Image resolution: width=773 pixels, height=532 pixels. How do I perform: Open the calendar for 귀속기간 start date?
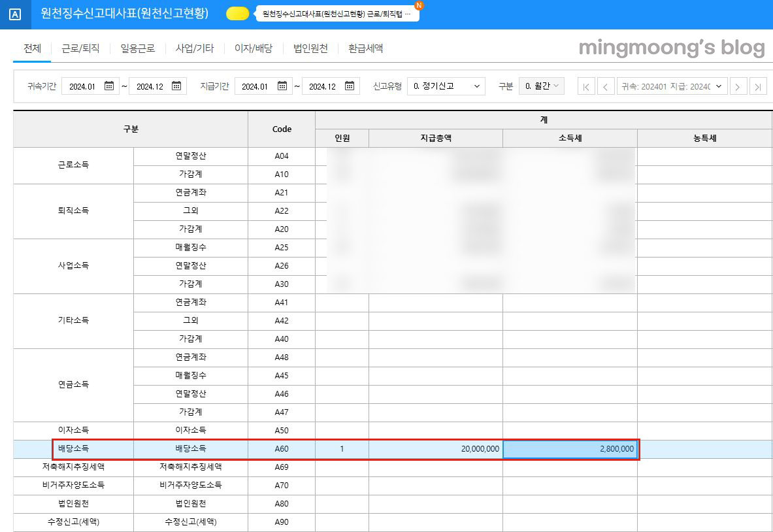point(109,86)
